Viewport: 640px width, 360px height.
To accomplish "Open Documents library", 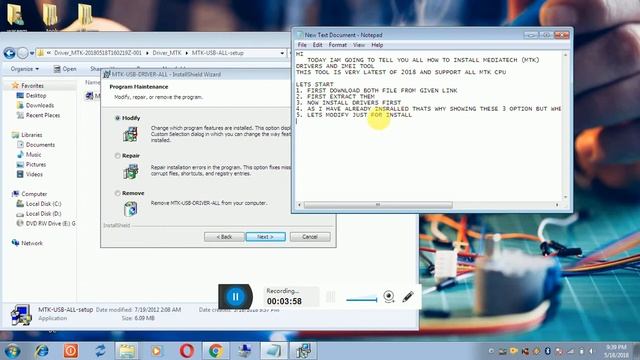I will [x=40, y=144].
